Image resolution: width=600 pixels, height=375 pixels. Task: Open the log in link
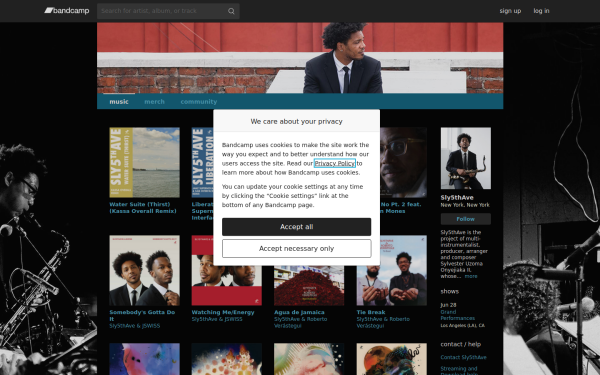(x=541, y=11)
